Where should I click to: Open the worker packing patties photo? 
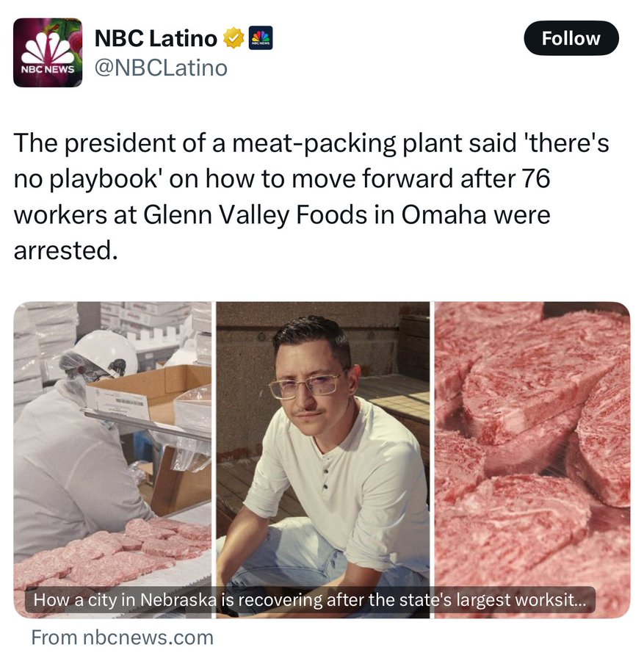(x=112, y=460)
